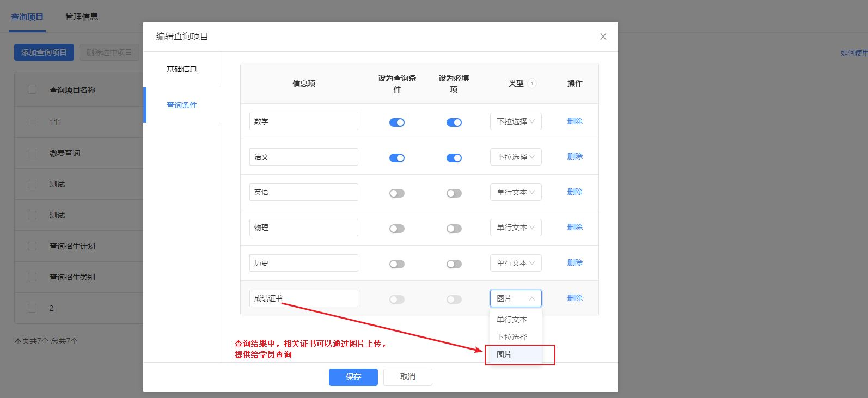Click the 查询招生计划 project name
The height and width of the screenshot is (398, 868).
72,246
